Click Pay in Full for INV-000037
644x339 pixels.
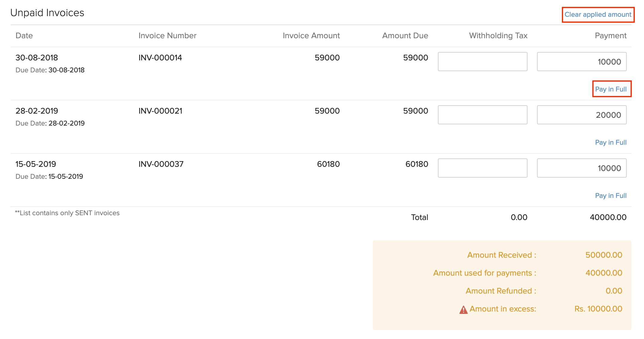point(611,196)
